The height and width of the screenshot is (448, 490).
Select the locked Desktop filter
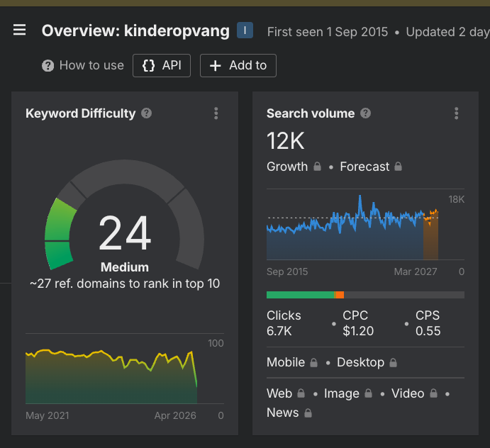(361, 362)
